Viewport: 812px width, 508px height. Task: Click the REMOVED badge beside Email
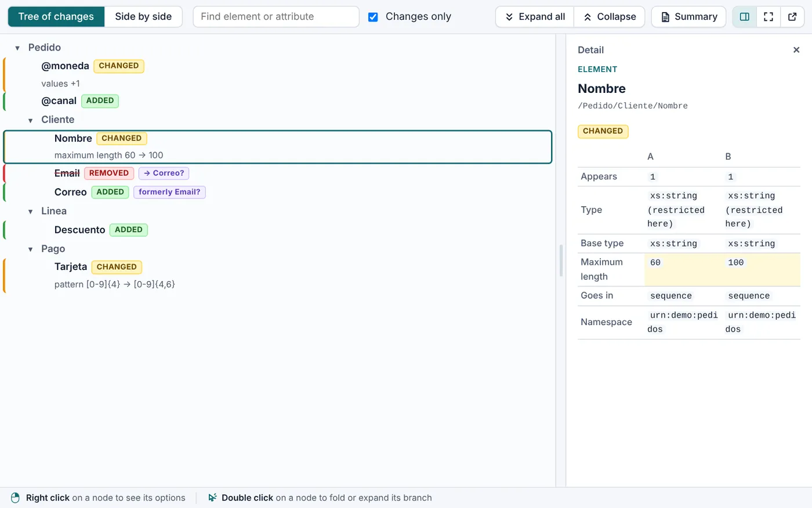[109, 173]
